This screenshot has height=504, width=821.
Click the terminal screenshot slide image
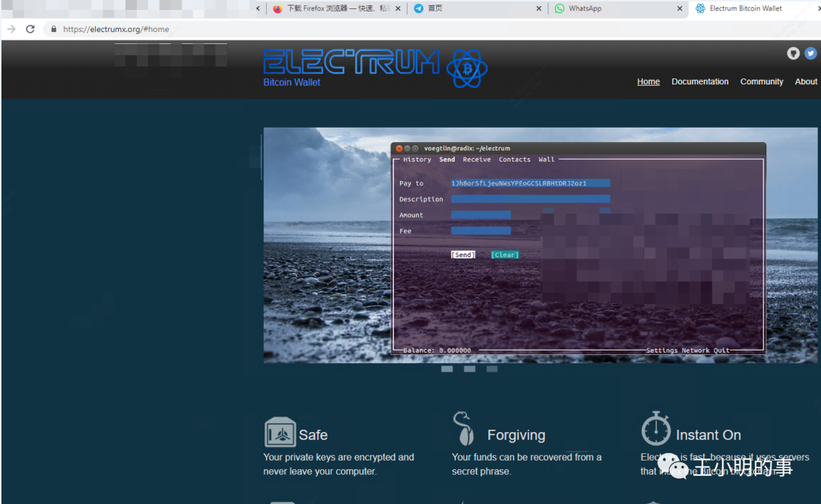click(540, 245)
